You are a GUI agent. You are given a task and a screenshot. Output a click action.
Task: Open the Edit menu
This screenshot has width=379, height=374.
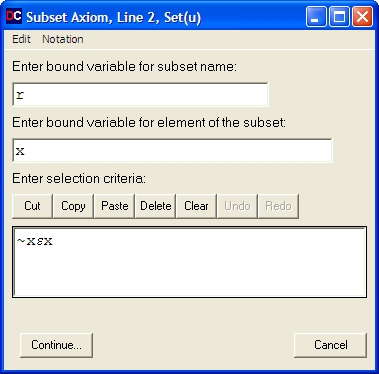pyautogui.click(x=21, y=39)
